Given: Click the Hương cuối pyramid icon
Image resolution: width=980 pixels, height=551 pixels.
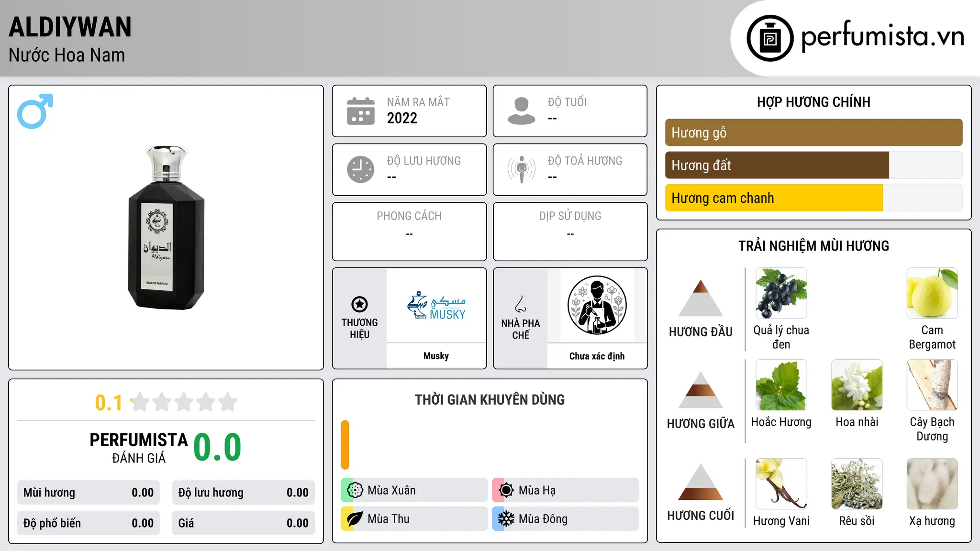Looking at the screenshot, I should tap(701, 482).
